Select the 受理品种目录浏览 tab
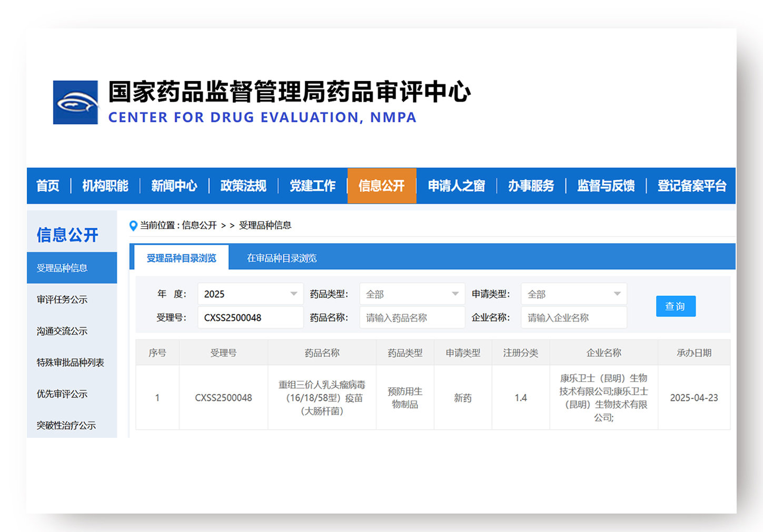Image resolution: width=763 pixels, height=532 pixels. pyautogui.click(x=181, y=258)
